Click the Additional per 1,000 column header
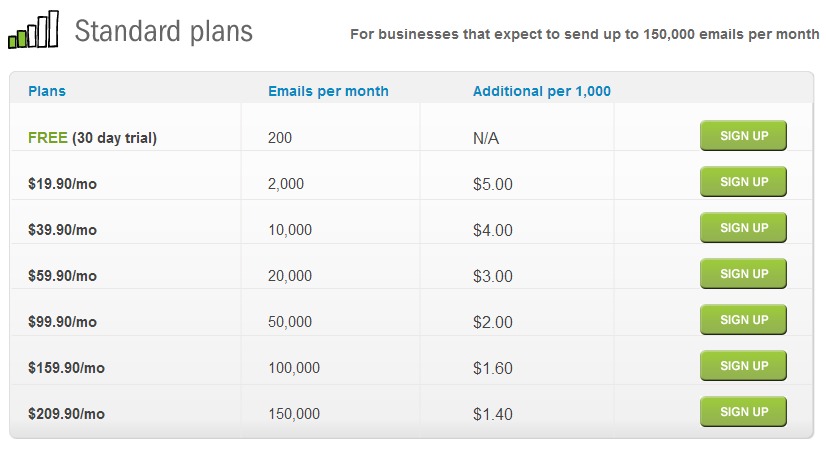 [x=541, y=91]
